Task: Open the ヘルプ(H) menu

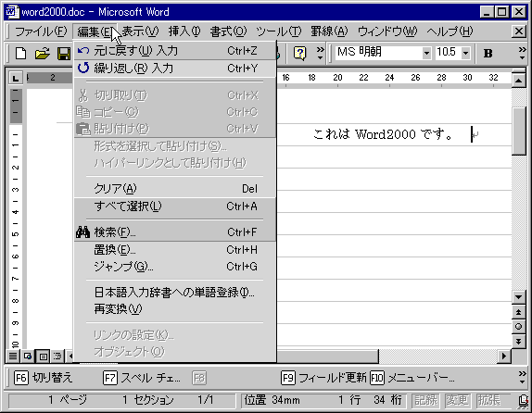Action: click(x=450, y=31)
